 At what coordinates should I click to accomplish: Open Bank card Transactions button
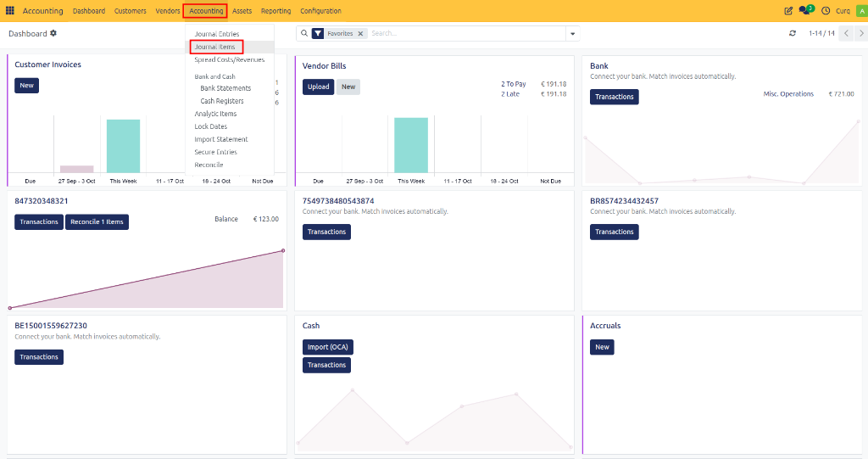point(614,97)
